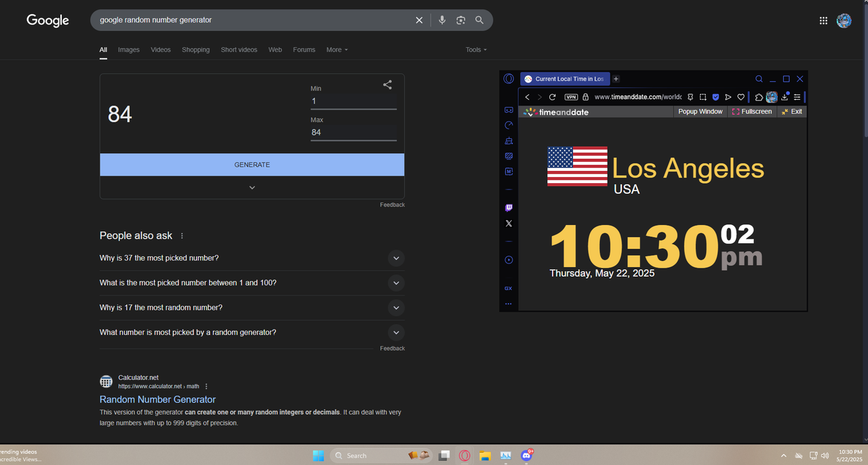Viewport: 868px width, 465px height.
Task: Open the More search filters dropdown
Action: coord(337,49)
